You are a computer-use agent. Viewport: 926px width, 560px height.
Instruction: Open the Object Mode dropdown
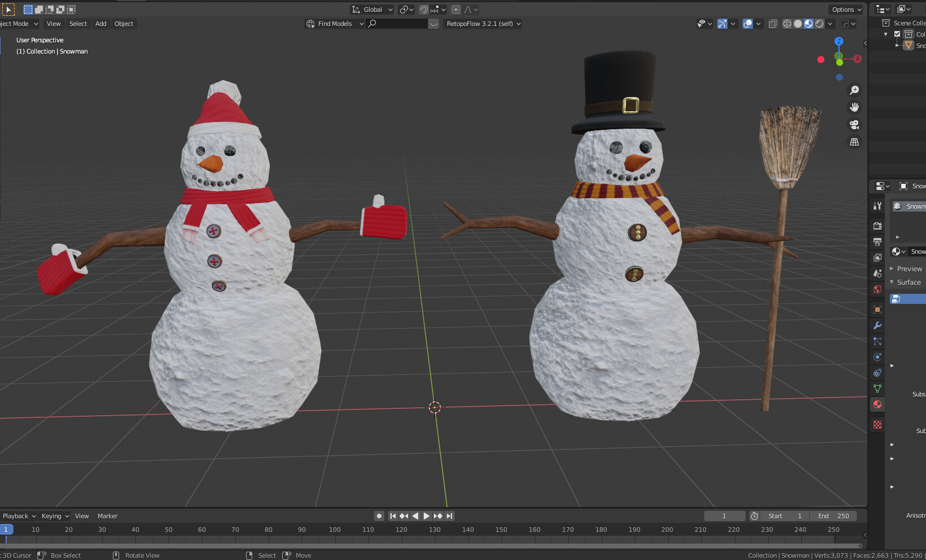pyautogui.click(x=20, y=24)
